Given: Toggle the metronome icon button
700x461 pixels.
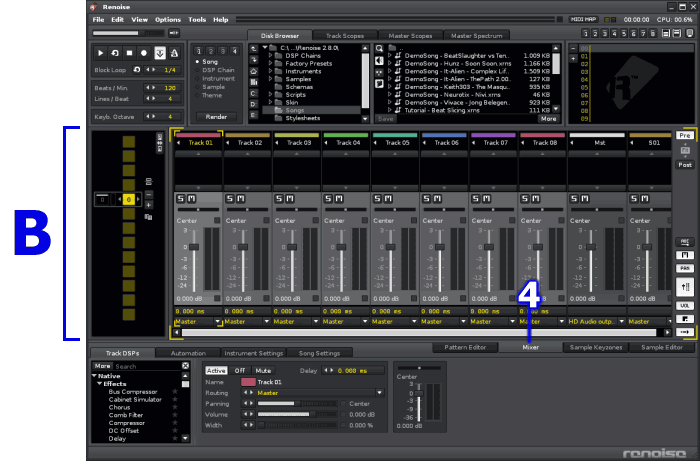Looking at the screenshot, I should pos(174,53).
